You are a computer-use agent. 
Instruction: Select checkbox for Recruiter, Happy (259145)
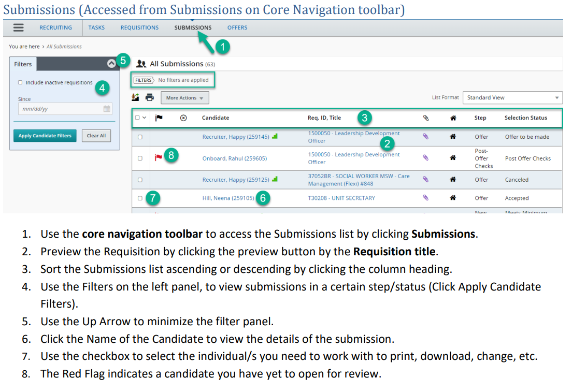(140, 137)
